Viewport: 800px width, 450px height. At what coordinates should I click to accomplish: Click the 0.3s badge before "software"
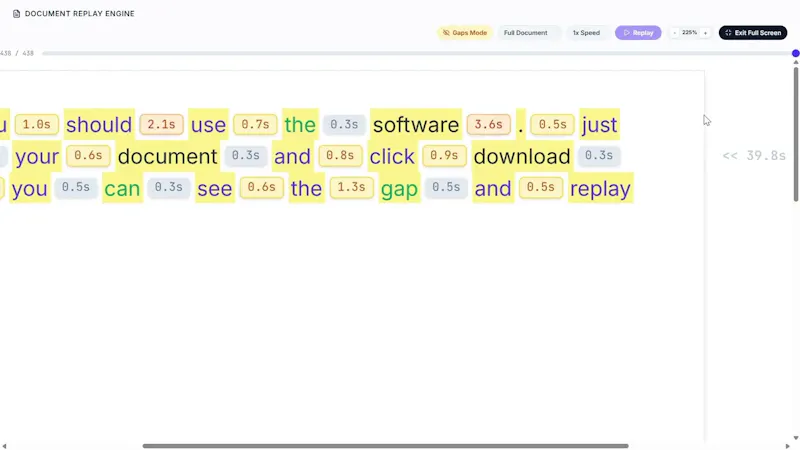[344, 124]
